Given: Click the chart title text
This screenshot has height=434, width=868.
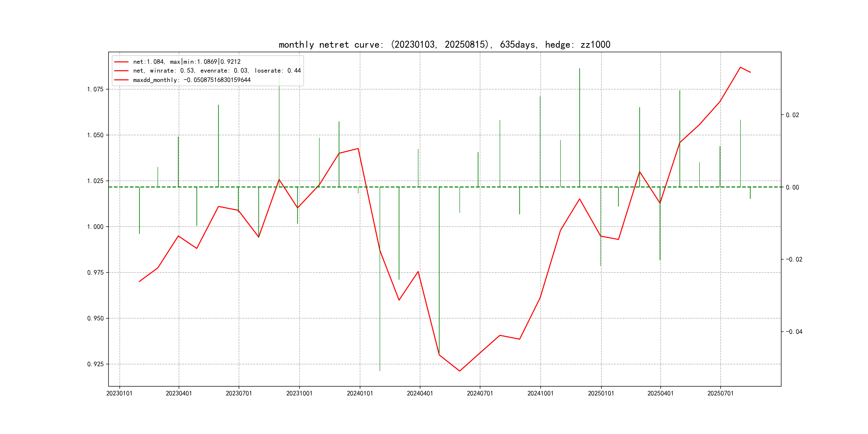Looking at the screenshot, I should tap(444, 44).
